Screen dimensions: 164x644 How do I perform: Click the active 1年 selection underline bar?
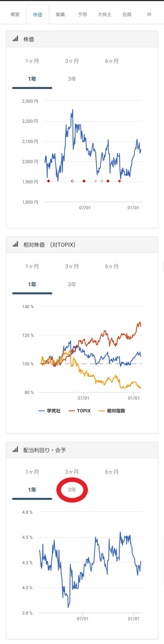click(32, 88)
